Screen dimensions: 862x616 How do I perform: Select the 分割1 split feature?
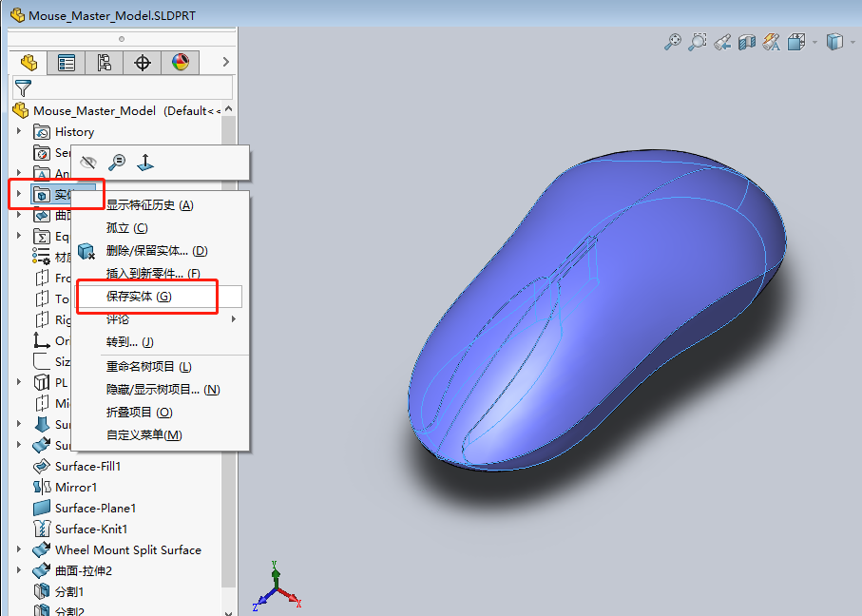[x=69, y=592]
